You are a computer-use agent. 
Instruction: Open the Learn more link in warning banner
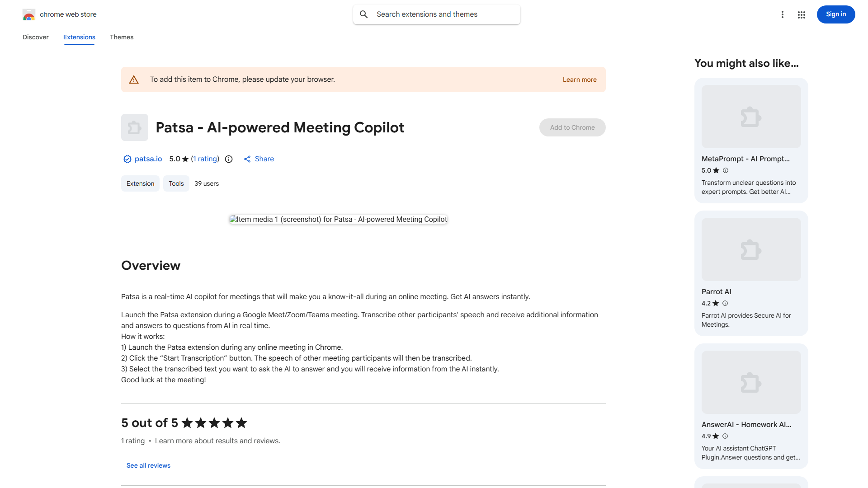580,80
